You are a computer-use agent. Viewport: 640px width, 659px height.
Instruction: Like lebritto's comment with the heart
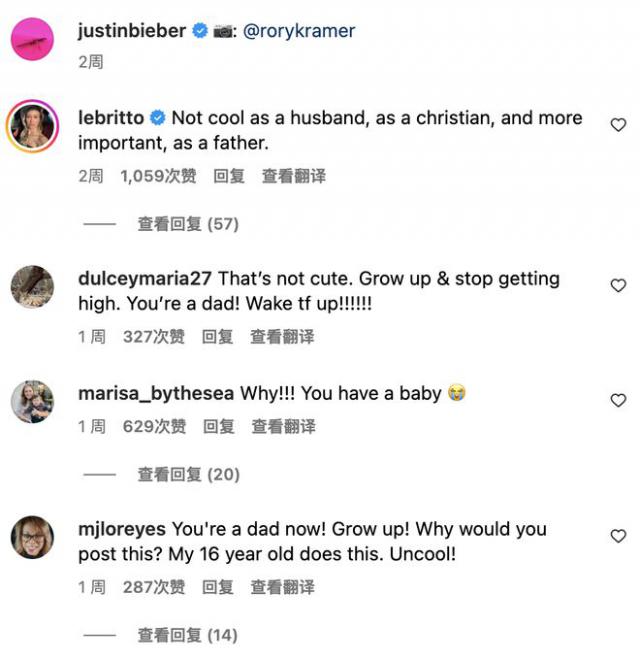tap(618, 125)
